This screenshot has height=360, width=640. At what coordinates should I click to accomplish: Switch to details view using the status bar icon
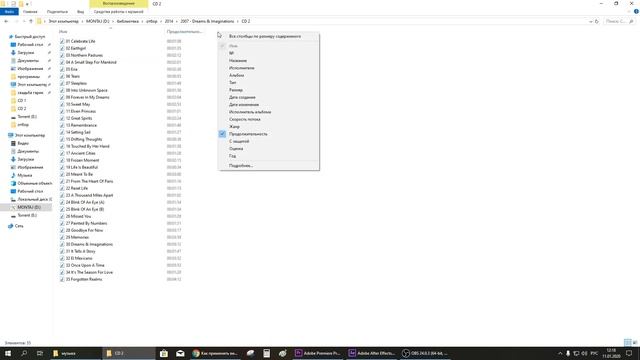tap(627, 342)
